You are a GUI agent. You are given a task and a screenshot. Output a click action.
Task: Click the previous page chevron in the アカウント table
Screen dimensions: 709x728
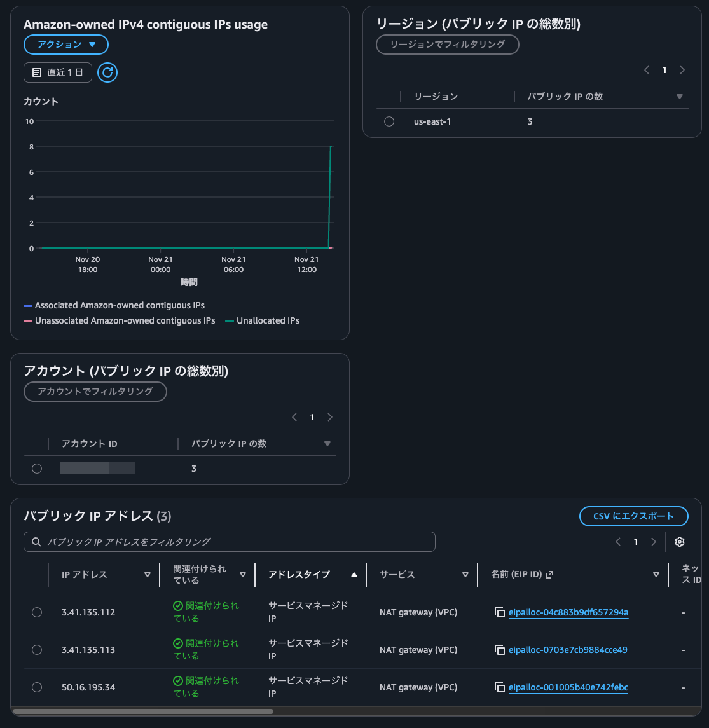coord(294,417)
